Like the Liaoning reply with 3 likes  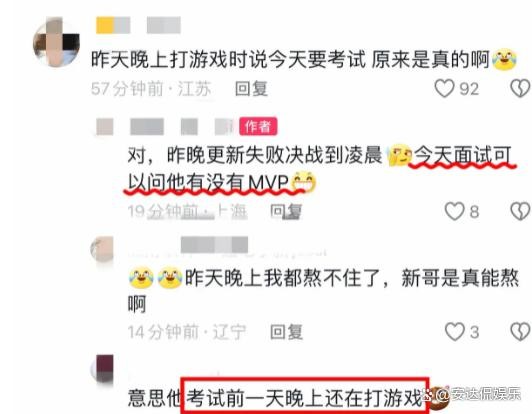[455, 332]
